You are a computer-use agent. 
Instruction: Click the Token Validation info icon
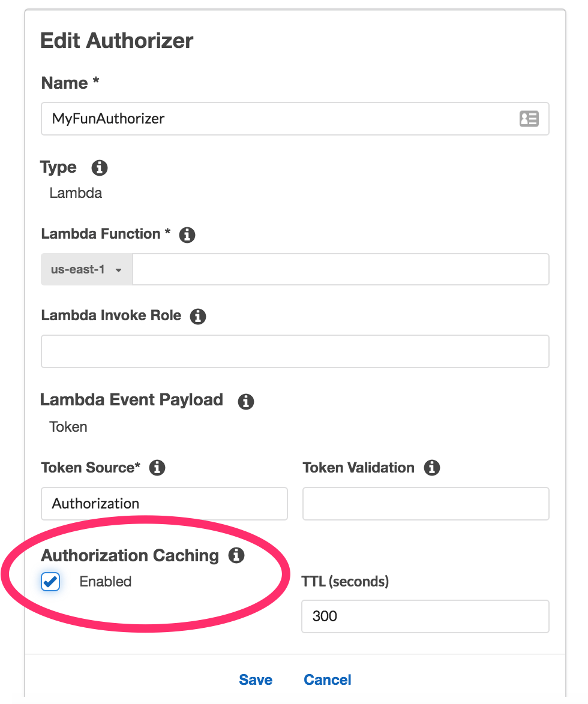point(432,468)
